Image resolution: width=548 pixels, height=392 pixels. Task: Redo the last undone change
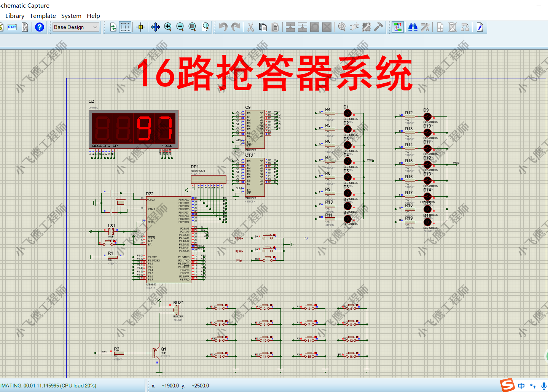click(x=236, y=27)
